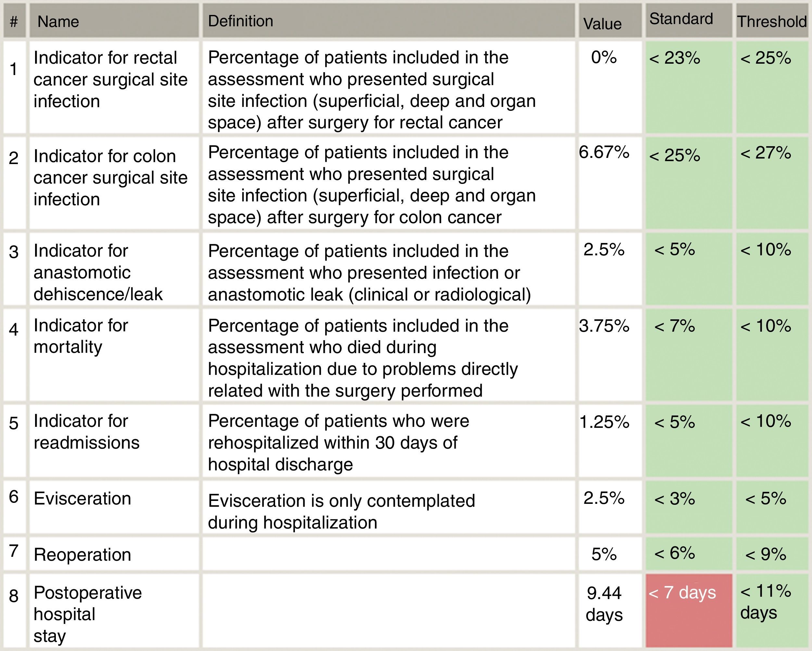812x651 pixels.
Task: Click the 'Reoperation' row name
Action: tap(114, 555)
